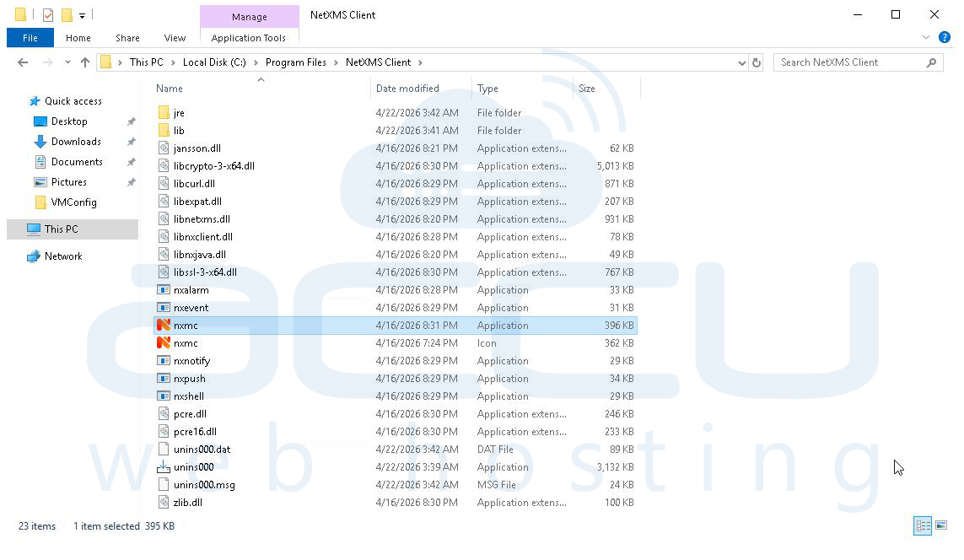Select the libssl-3-x64.dll file name
The height and width of the screenshot is (560, 964).
click(205, 272)
